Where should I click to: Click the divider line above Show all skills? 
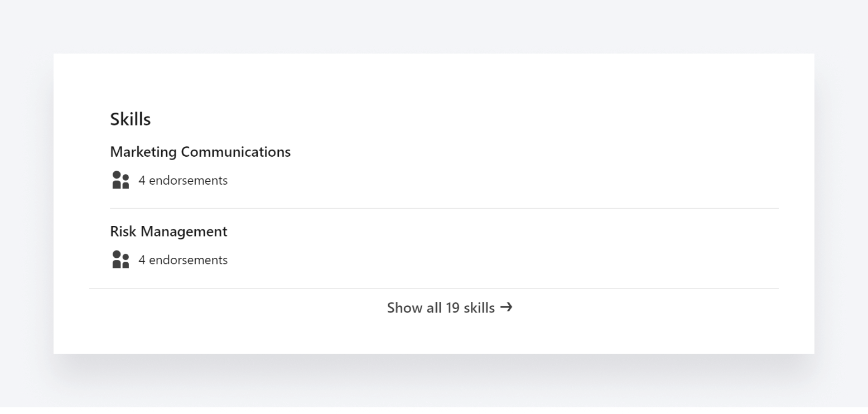(x=434, y=288)
